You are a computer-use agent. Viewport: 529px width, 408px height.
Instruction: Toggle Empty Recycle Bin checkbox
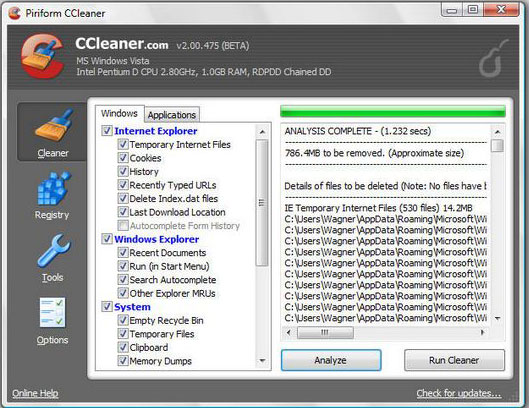(x=123, y=320)
